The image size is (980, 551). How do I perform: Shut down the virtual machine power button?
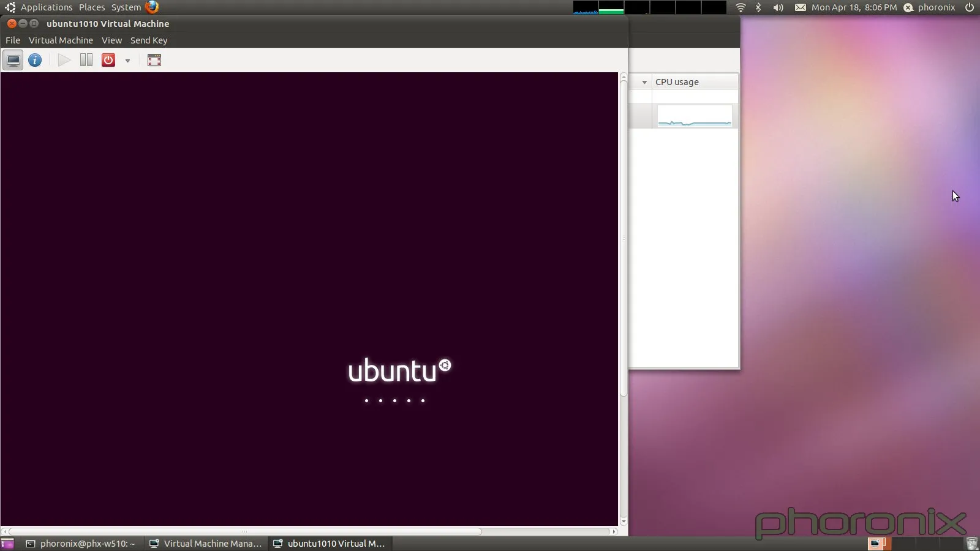pyautogui.click(x=108, y=60)
